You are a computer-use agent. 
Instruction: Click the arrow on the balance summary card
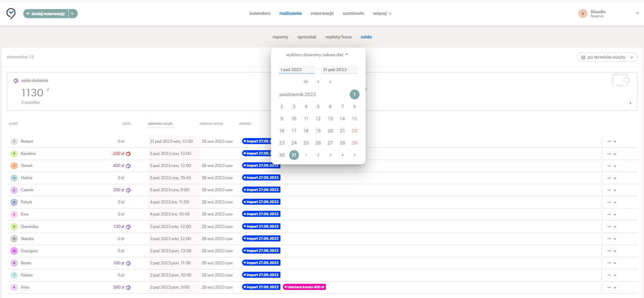630,103
